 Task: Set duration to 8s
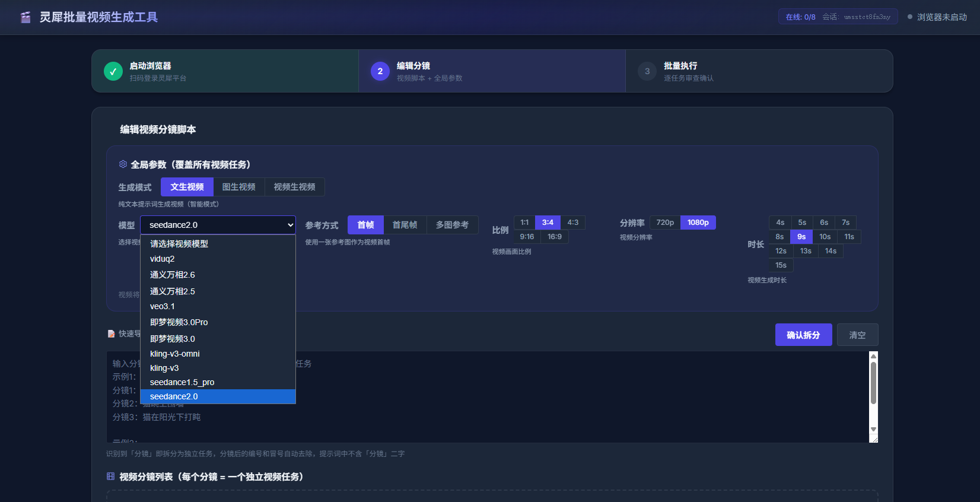779,237
